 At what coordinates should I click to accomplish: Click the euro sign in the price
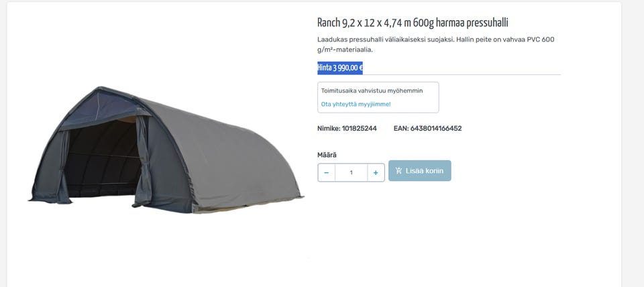(x=360, y=68)
